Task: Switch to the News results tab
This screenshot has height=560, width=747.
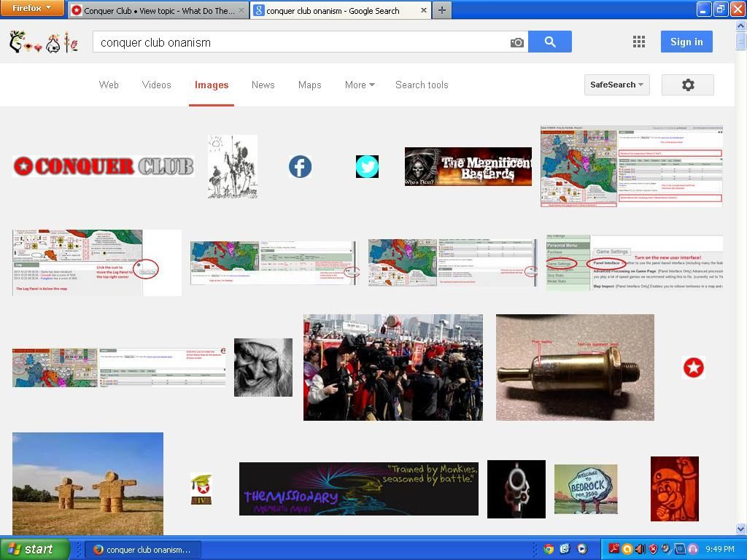Action: (x=263, y=85)
